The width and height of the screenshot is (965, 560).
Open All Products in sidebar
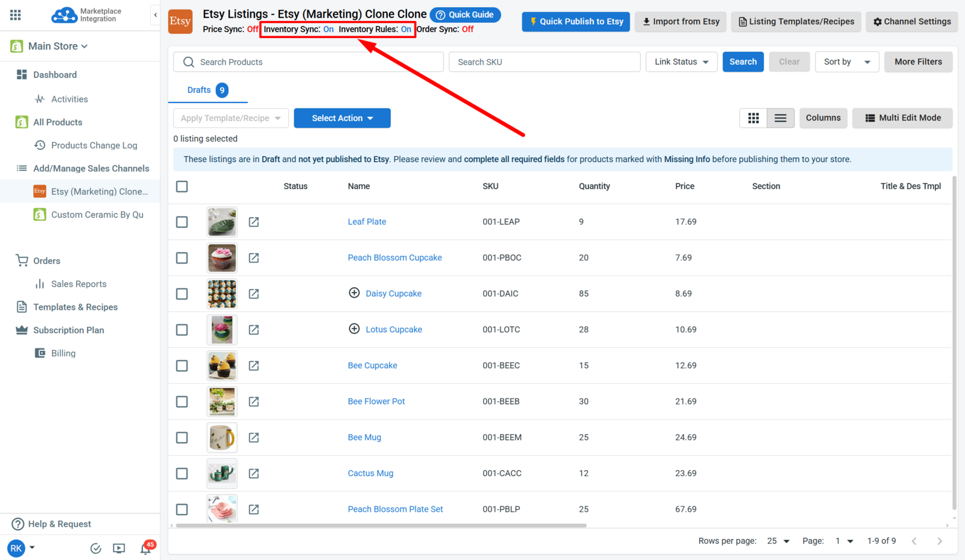pos(58,122)
